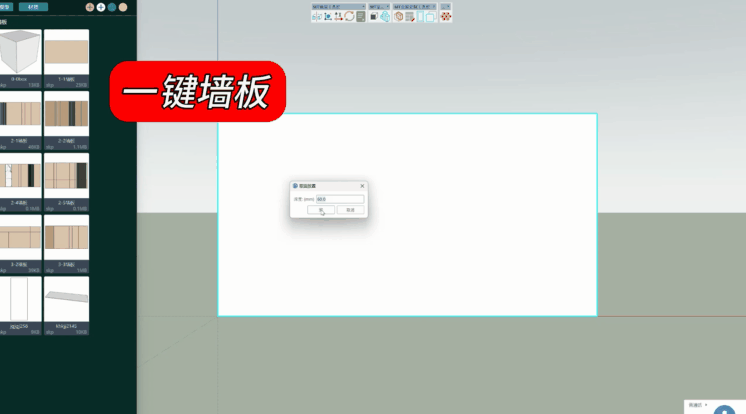Click the white plus circle in panel header
746x414 pixels.
[x=101, y=6]
